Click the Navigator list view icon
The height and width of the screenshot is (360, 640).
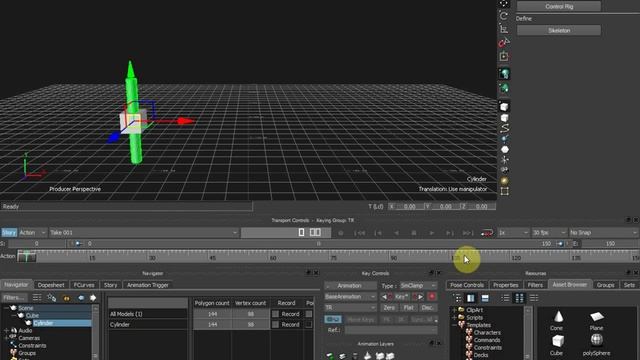point(37,298)
